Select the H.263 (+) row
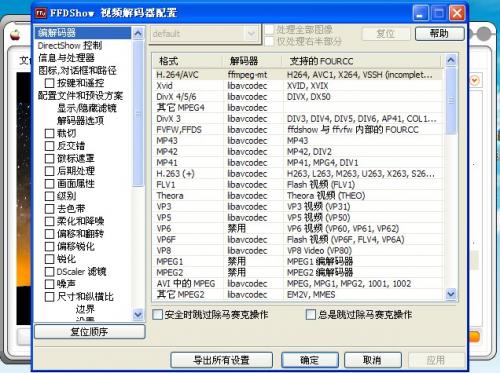 coord(298,174)
